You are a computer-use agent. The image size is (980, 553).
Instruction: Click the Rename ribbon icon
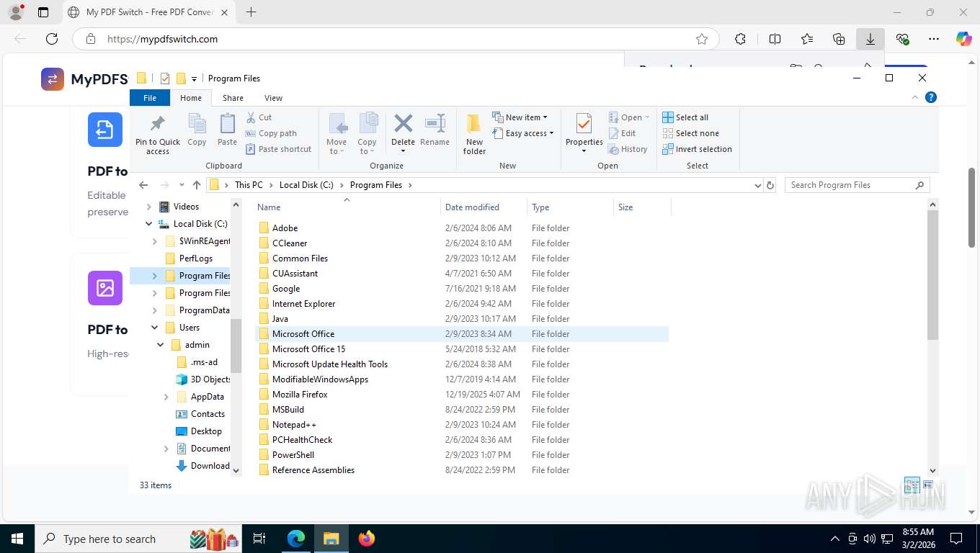435,130
